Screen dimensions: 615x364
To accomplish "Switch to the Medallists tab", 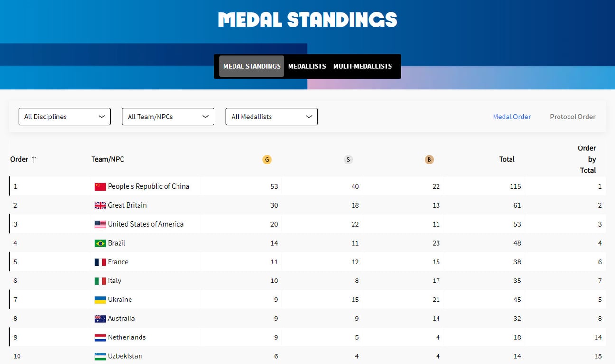I will click(307, 66).
